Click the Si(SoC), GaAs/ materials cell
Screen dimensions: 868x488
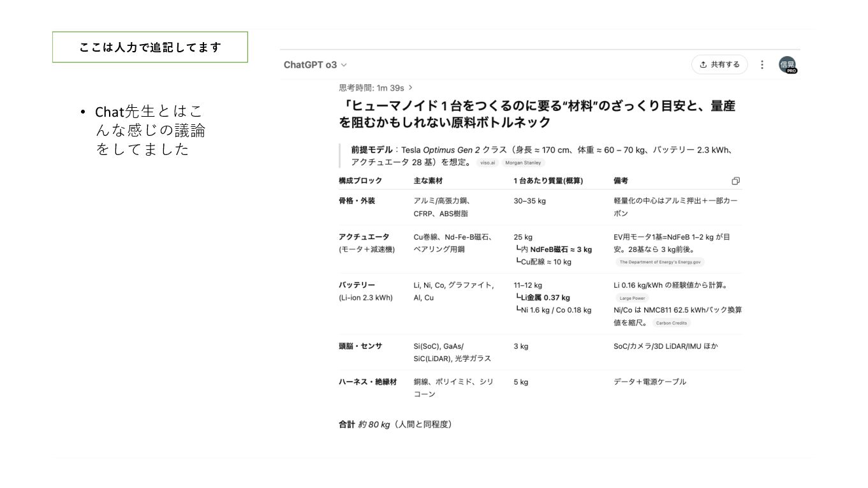[452, 353]
